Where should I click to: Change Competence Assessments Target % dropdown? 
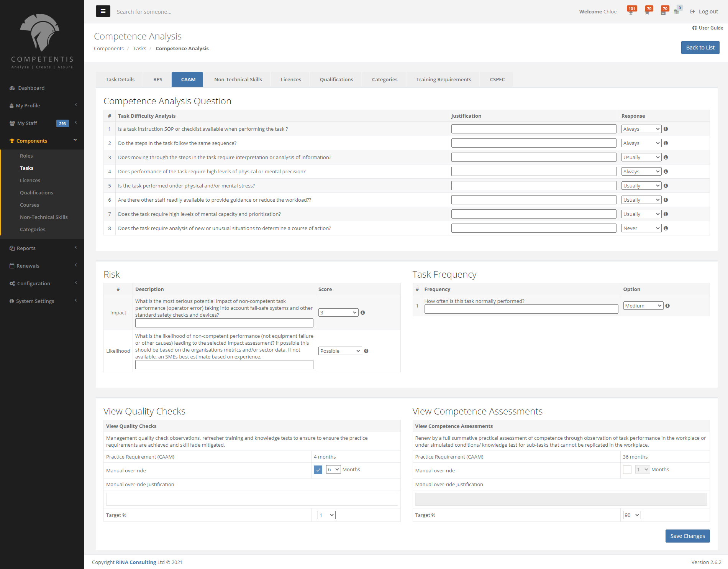[x=631, y=515]
